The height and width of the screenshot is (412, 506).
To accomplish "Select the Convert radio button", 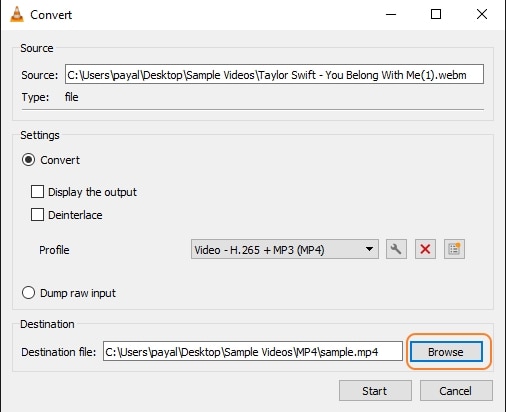I will [28, 160].
